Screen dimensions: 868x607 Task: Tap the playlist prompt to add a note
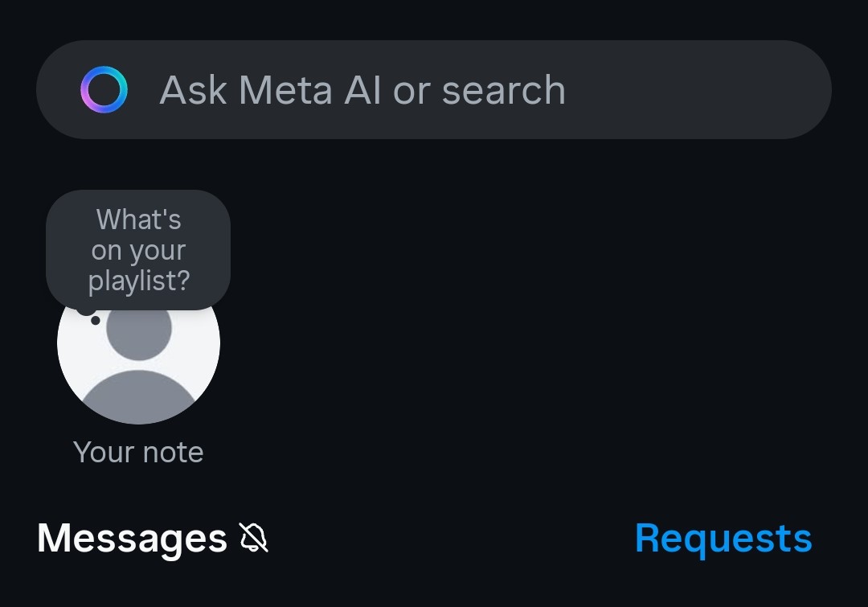pos(138,250)
